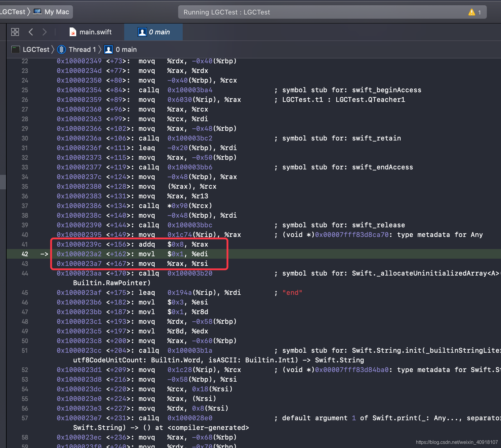Click address 0x1000023a2 on current line
Image resolution: width=501 pixels, height=448 pixels.
(79, 254)
